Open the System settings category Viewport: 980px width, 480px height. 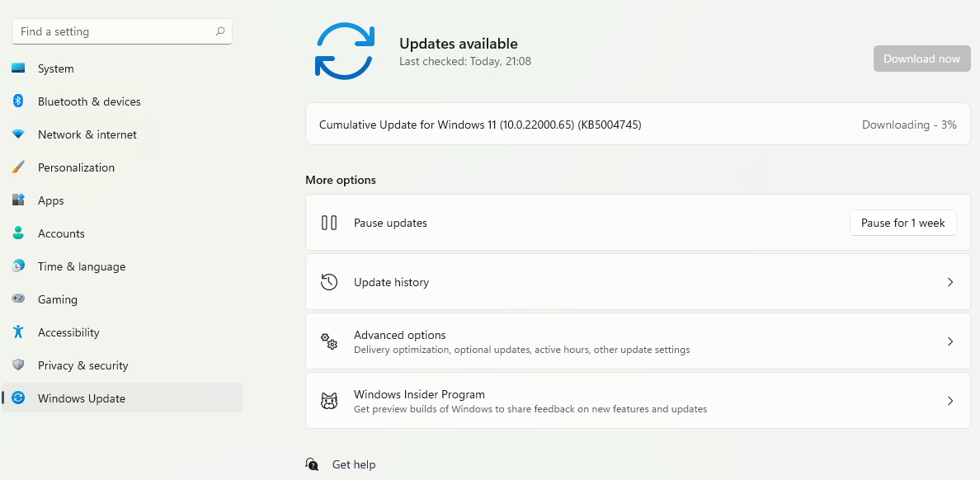[x=122, y=68]
